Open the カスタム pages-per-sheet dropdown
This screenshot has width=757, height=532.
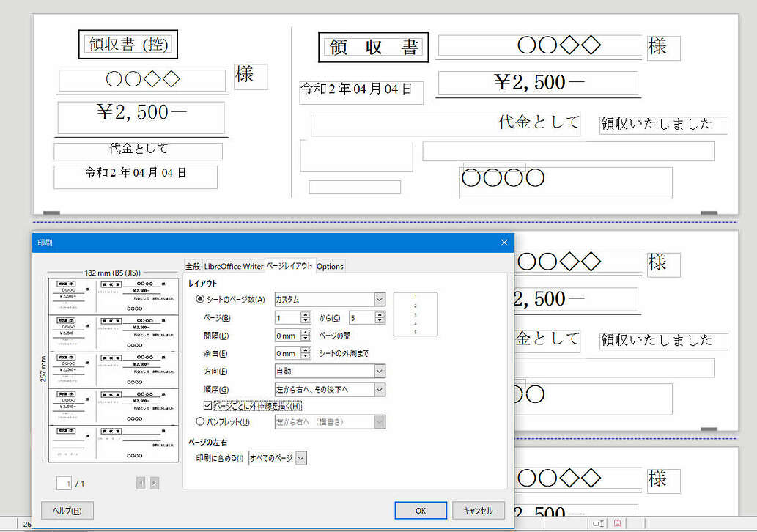(x=329, y=299)
